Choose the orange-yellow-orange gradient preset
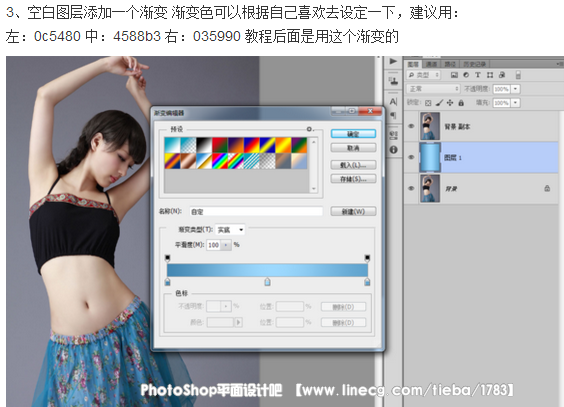564x407 pixels. (x=283, y=145)
